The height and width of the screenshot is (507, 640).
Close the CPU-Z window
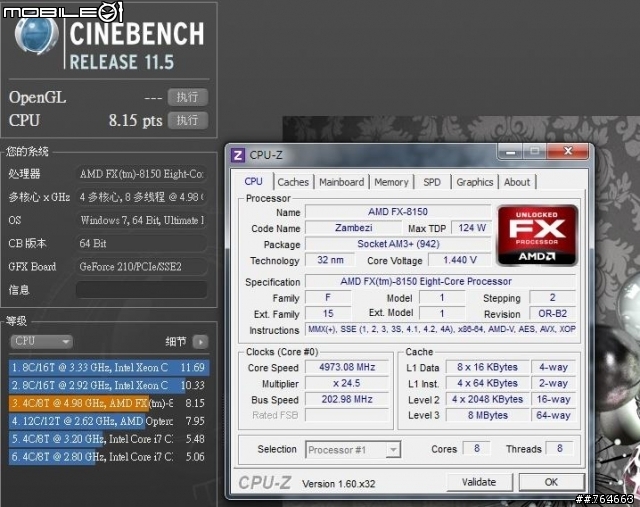[568, 151]
